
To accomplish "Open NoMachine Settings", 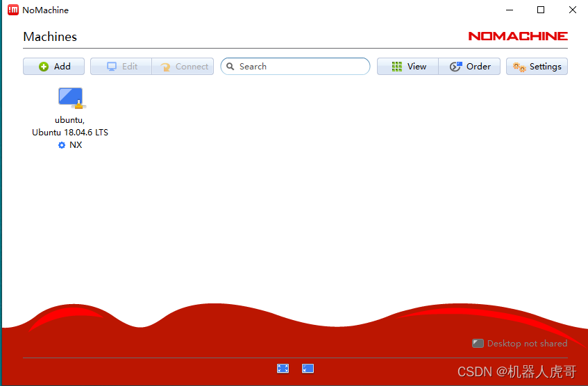I will (537, 67).
